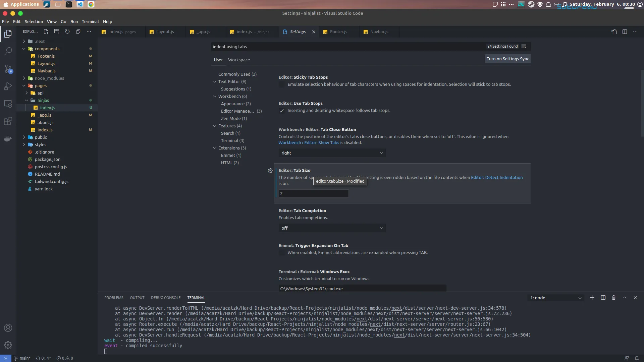Click Open Settings JSON icon in editor toolbar
The height and width of the screenshot is (362, 644).
[614, 32]
